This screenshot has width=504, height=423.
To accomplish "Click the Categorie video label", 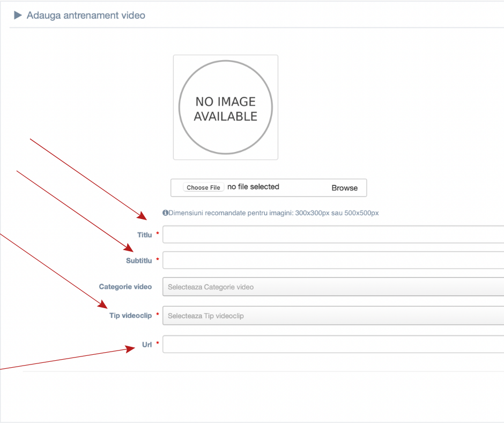I will [x=125, y=287].
